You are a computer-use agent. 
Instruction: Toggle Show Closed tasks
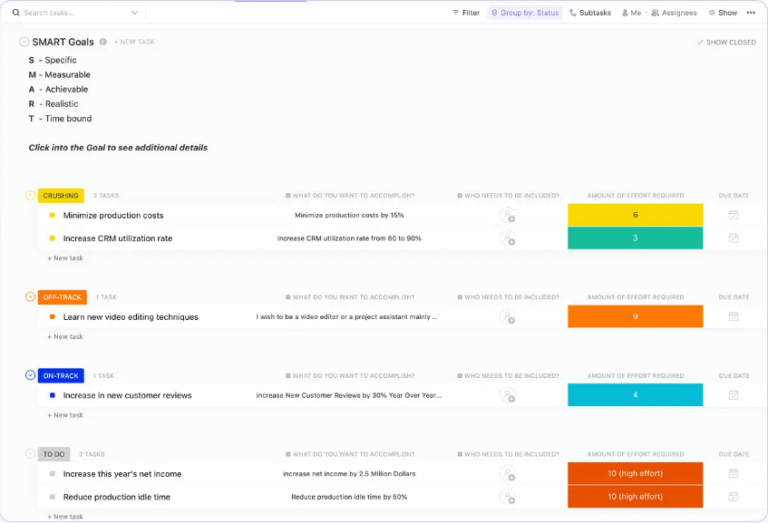[x=726, y=43]
